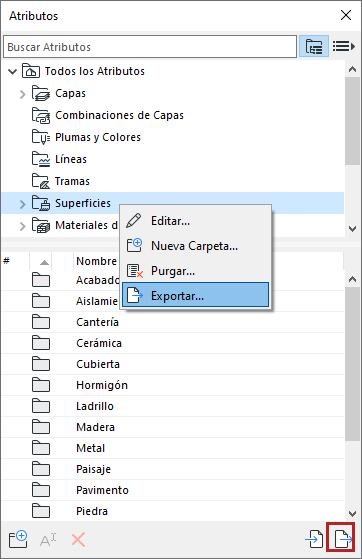Select the Cantería folder icon
This screenshot has height=559, width=362.
tap(41, 322)
